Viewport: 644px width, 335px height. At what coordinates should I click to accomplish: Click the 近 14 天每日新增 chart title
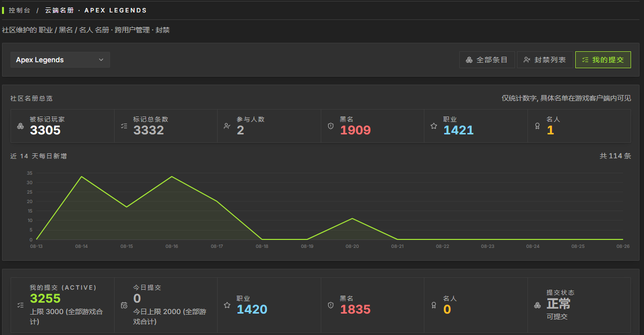click(x=39, y=156)
